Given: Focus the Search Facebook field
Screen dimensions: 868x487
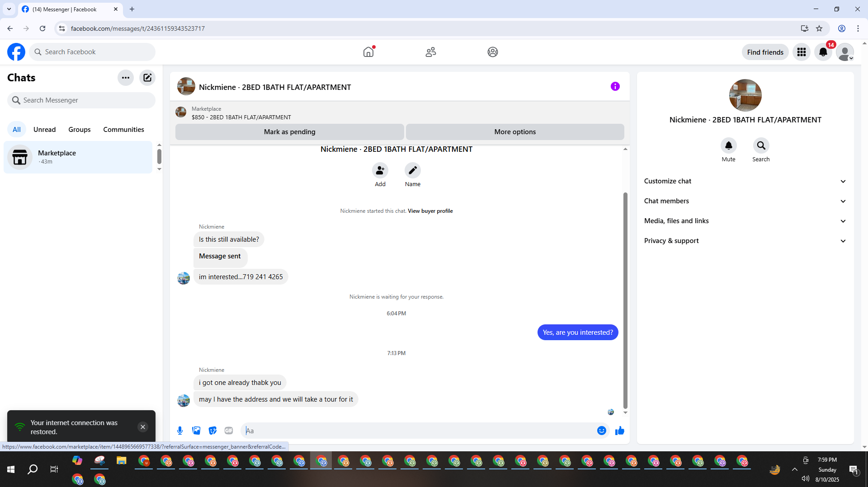Looking at the screenshot, I should tap(93, 52).
